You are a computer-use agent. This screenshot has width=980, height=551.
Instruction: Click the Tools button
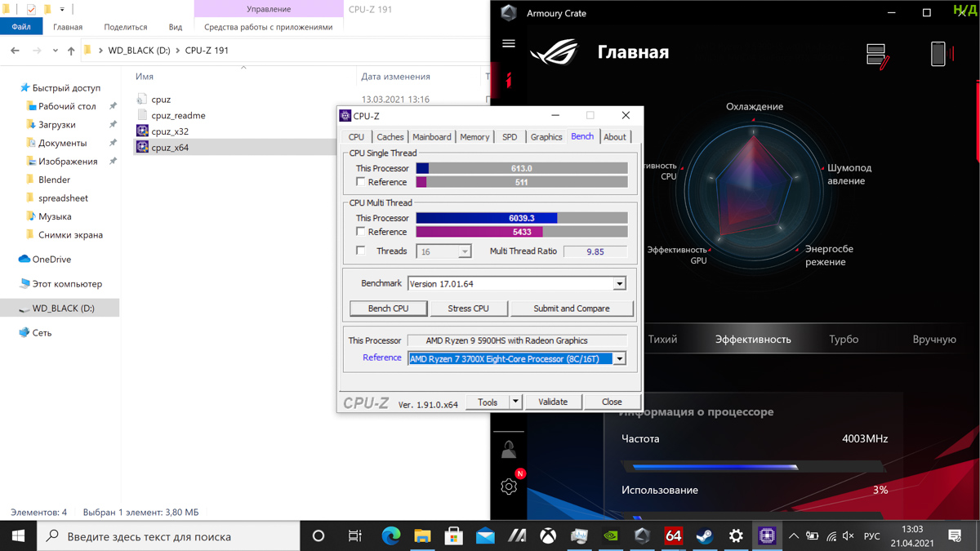tap(488, 402)
